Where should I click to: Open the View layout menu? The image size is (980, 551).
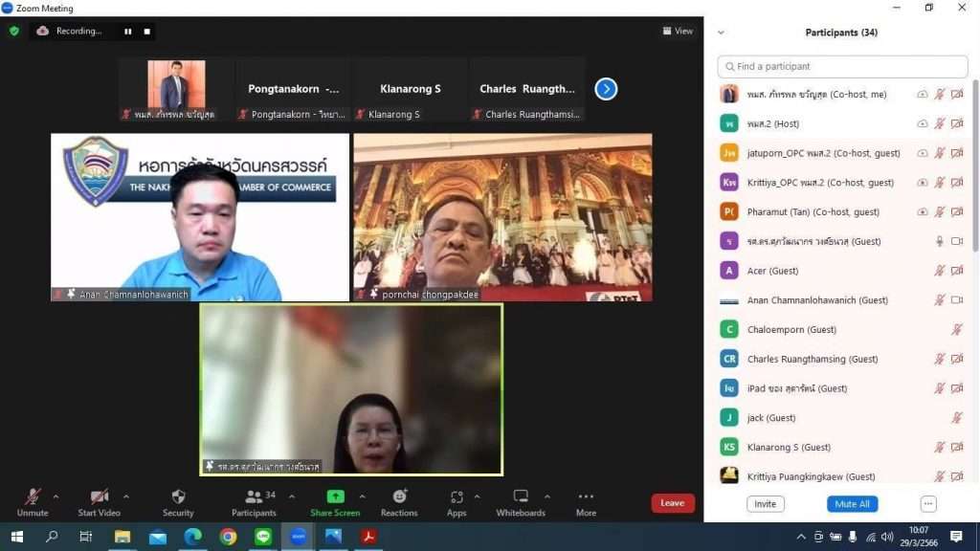pos(678,31)
